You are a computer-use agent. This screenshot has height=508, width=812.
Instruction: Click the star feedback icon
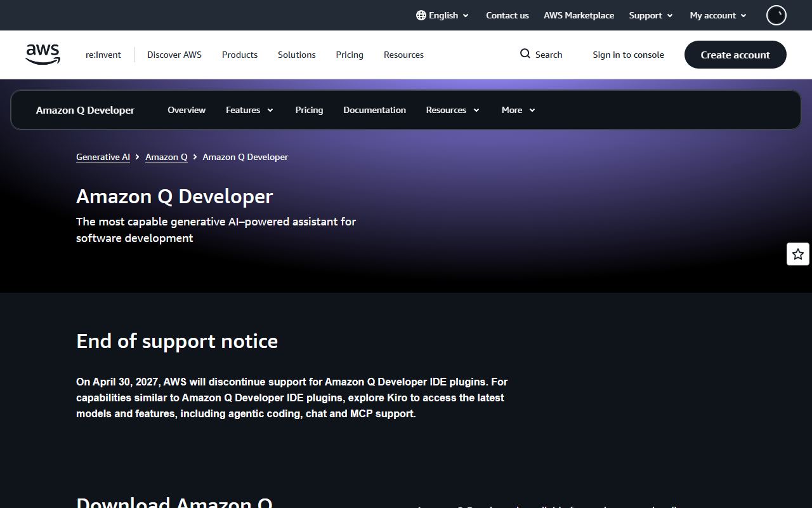pyautogui.click(x=798, y=254)
